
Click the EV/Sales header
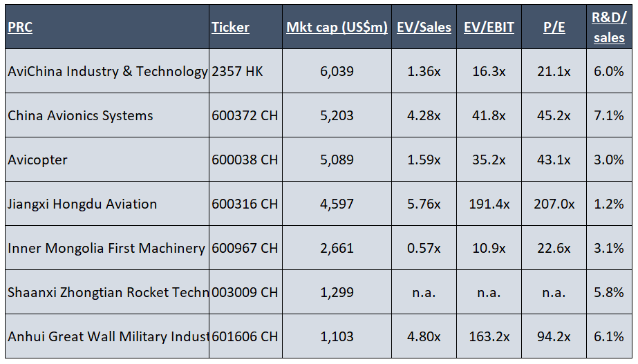pyautogui.click(x=424, y=27)
